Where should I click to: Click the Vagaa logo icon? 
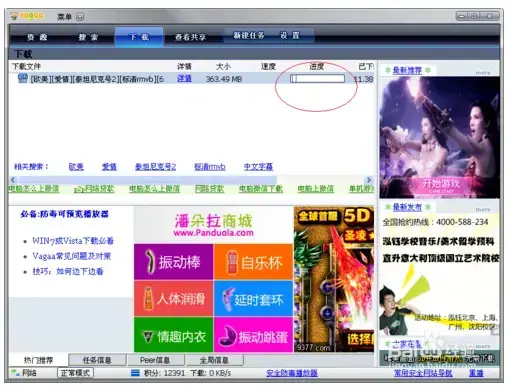14,16
